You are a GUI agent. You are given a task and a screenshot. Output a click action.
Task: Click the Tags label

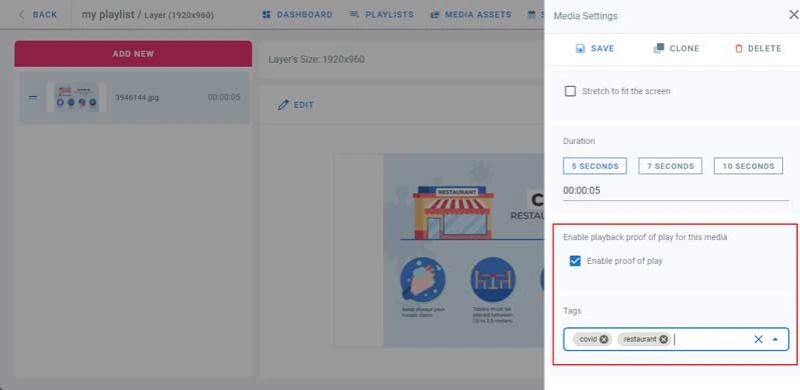[572, 310]
